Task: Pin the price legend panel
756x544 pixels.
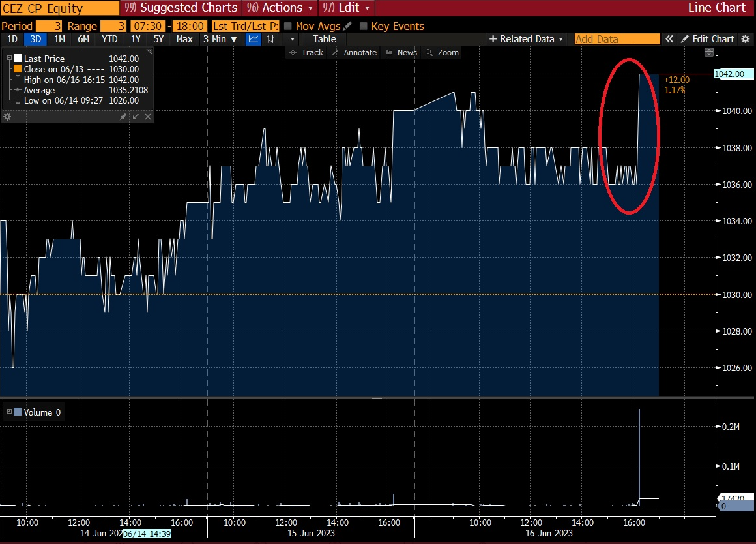Action: point(123,117)
